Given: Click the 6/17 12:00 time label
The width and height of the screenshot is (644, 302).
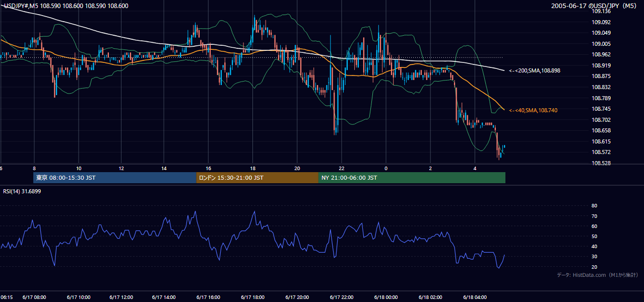Looking at the screenshot, I should (121, 297).
